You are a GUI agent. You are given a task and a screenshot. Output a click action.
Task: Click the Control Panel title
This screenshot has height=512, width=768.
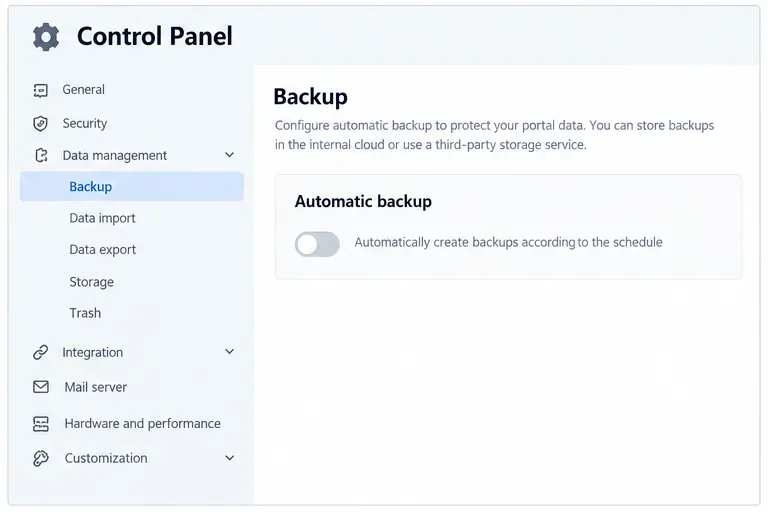click(x=155, y=36)
